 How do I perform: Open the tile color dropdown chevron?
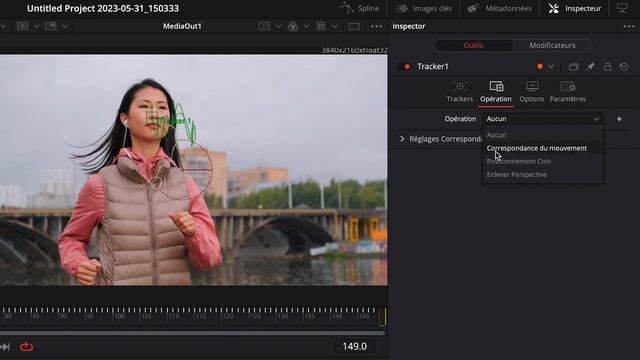(551, 67)
